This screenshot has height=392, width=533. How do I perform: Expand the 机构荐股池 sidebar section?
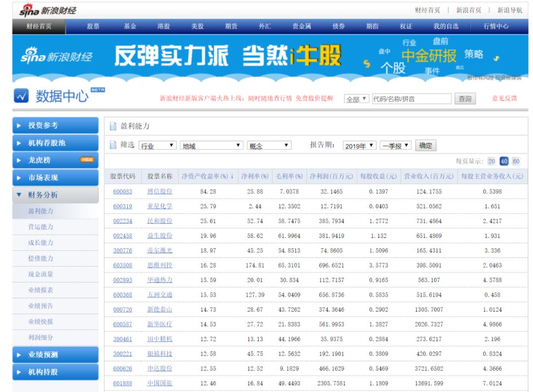tap(55, 143)
